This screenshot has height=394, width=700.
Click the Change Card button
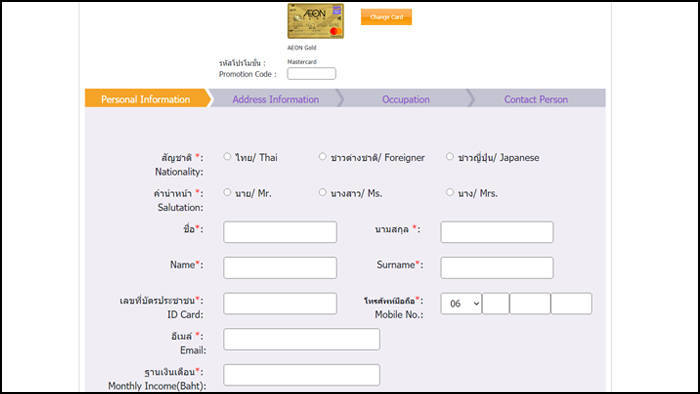tap(386, 17)
